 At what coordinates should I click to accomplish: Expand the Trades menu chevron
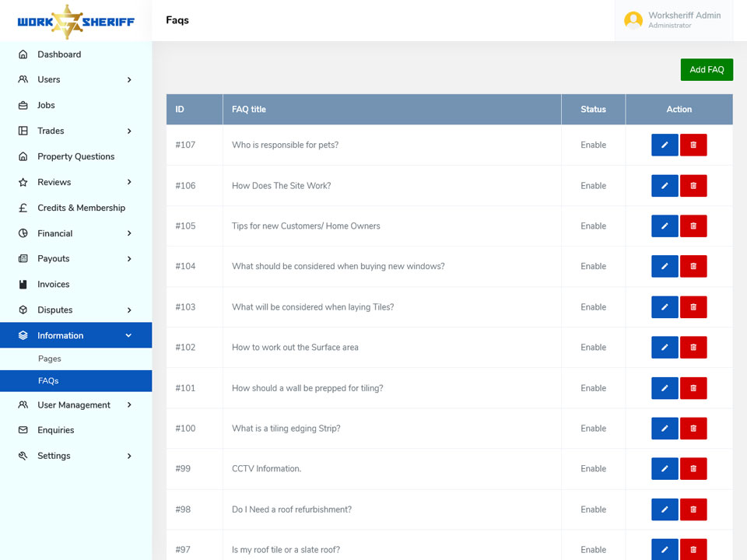coord(129,131)
